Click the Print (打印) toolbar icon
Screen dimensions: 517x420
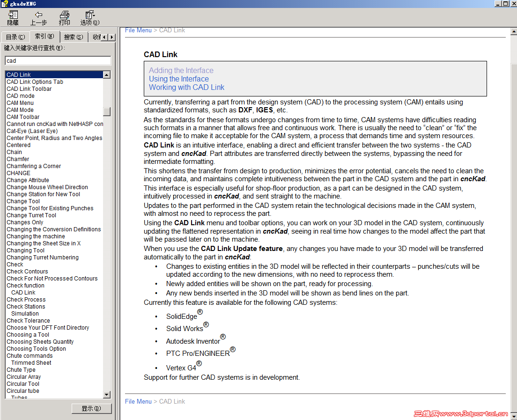click(64, 18)
